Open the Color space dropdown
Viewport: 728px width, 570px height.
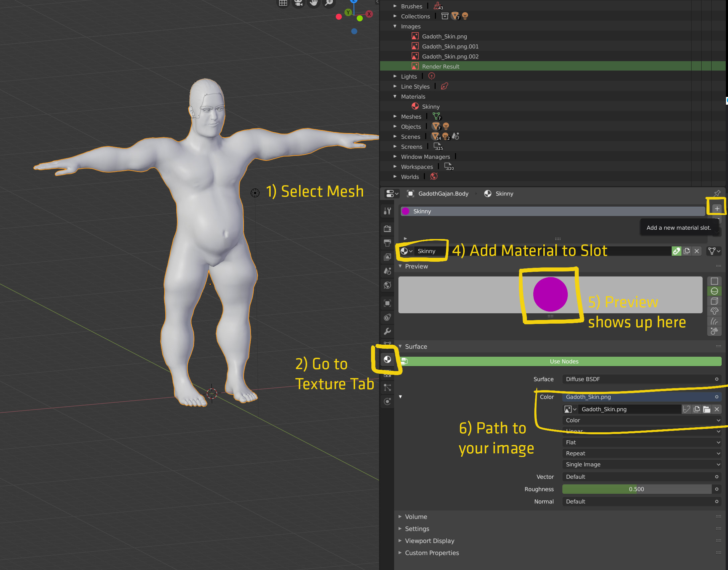tap(642, 420)
